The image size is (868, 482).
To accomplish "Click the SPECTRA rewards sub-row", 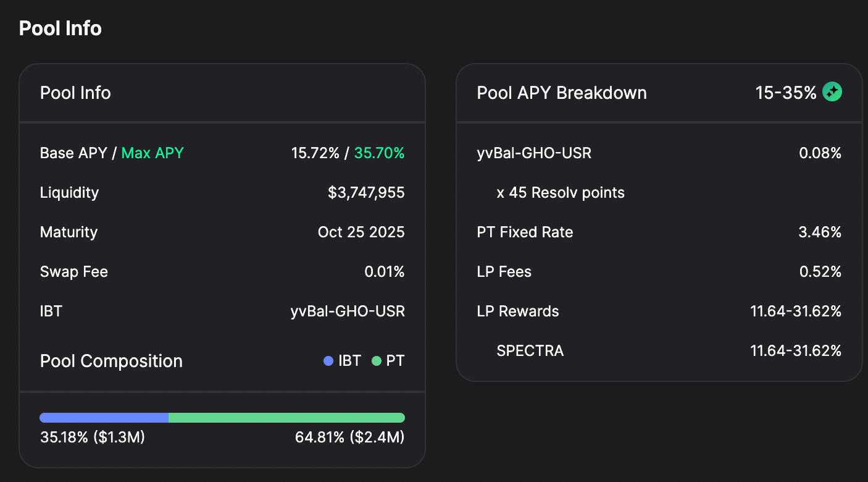I will (x=669, y=351).
